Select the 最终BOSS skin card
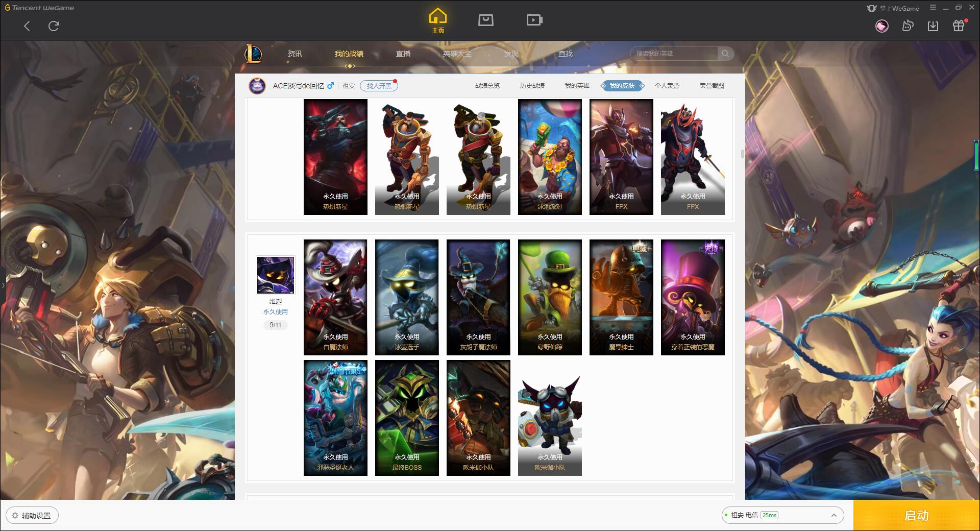Viewport: 980px width, 531px height. coord(407,418)
